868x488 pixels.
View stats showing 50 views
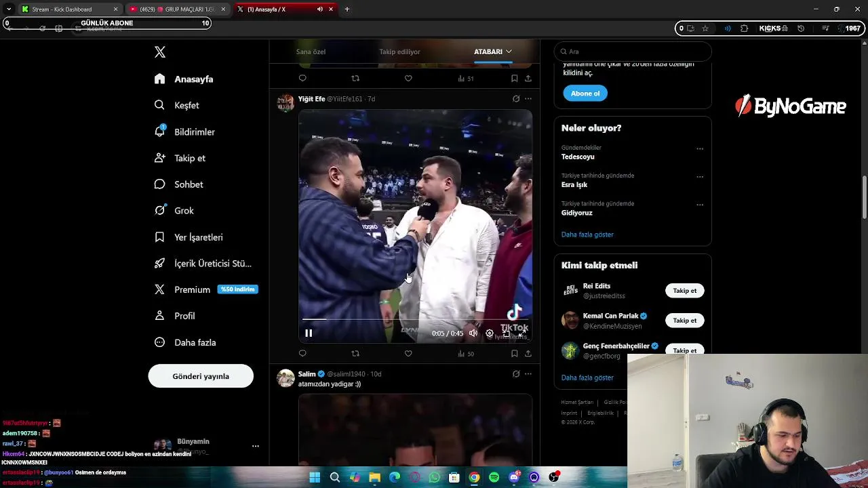point(465,354)
